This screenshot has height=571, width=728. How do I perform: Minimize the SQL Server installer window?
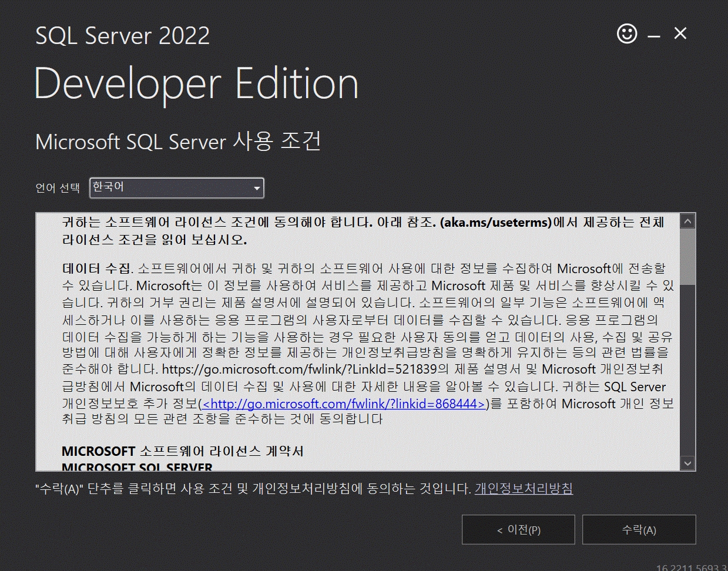click(654, 35)
